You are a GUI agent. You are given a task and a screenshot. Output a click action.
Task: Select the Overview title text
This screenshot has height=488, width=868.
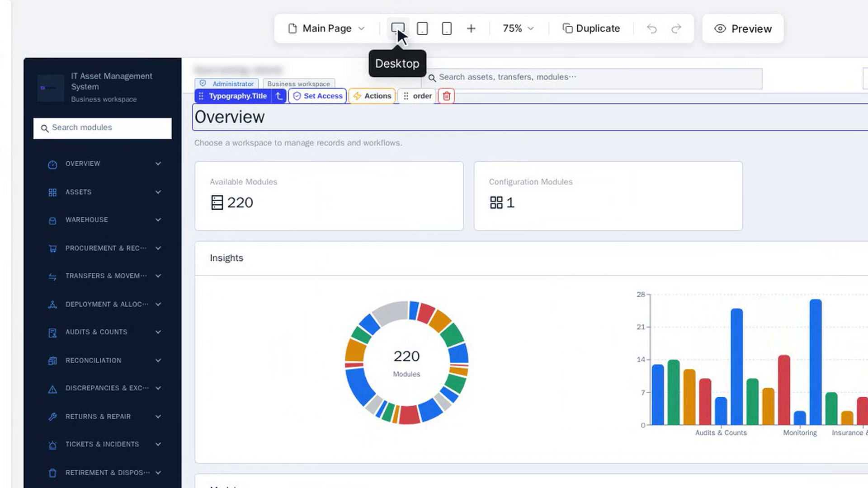click(x=230, y=117)
